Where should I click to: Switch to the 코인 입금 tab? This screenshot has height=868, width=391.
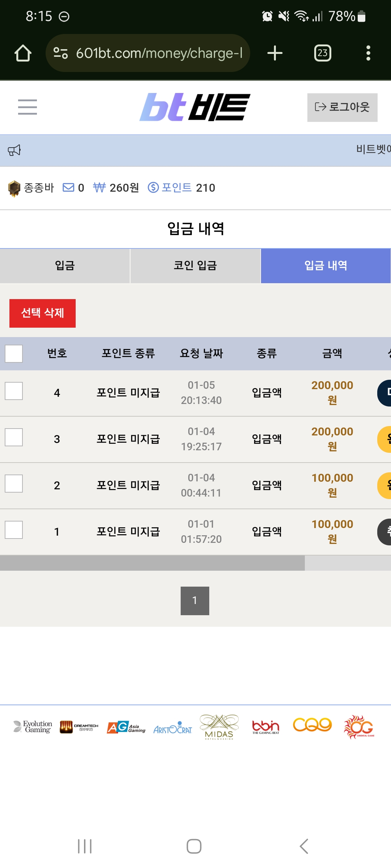coord(195,266)
